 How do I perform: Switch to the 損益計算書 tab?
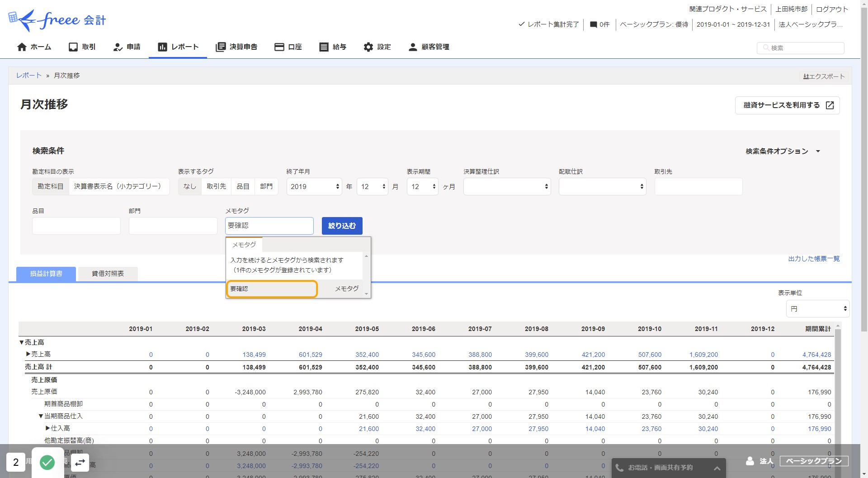click(46, 274)
